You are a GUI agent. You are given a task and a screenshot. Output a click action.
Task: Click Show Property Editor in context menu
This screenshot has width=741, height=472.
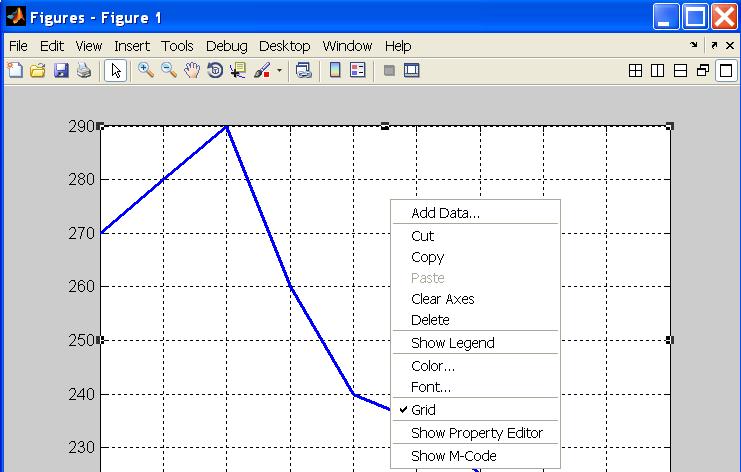(475, 433)
